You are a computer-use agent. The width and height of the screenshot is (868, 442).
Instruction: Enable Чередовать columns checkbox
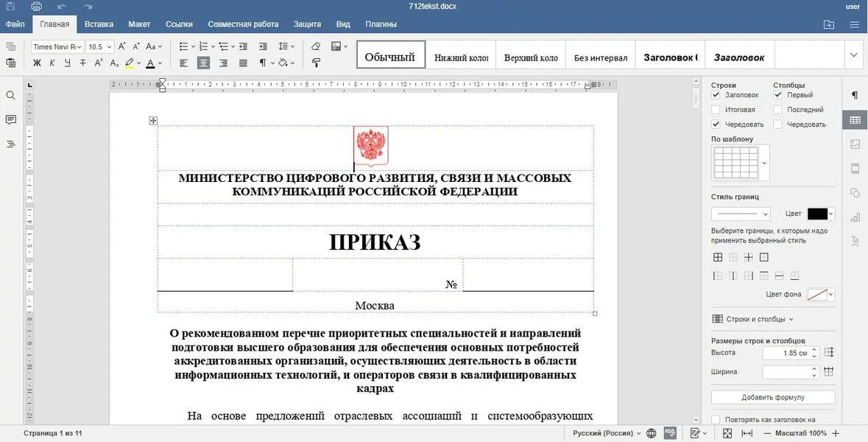(777, 124)
